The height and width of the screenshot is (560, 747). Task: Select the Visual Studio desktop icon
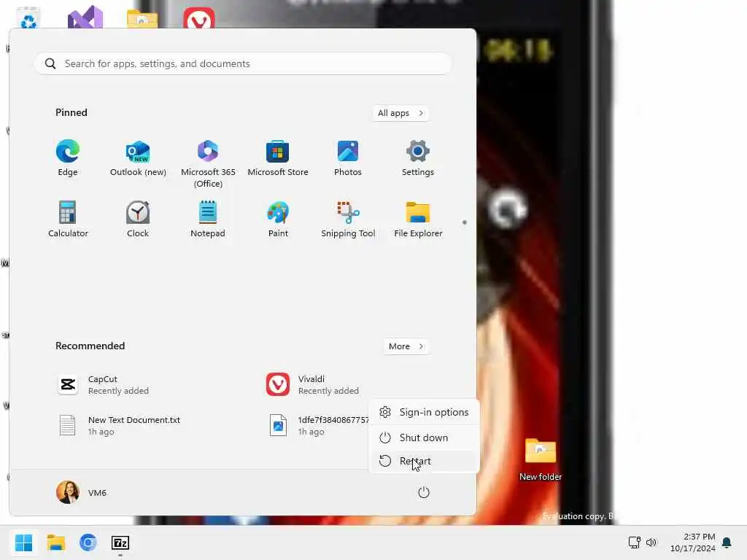click(x=85, y=17)
